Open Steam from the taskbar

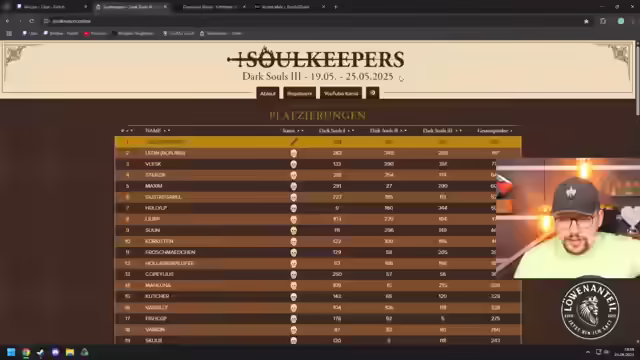pyautogui.click(x=40, y=352)
